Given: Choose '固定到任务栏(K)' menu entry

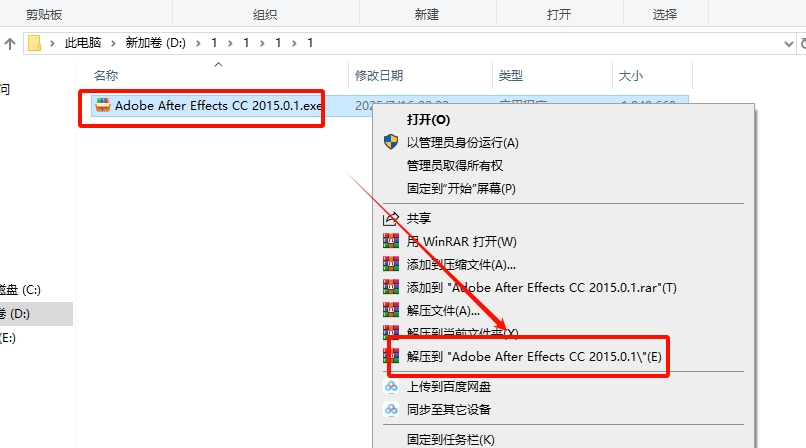Looking at the screenshot, I should click(451, 440).
